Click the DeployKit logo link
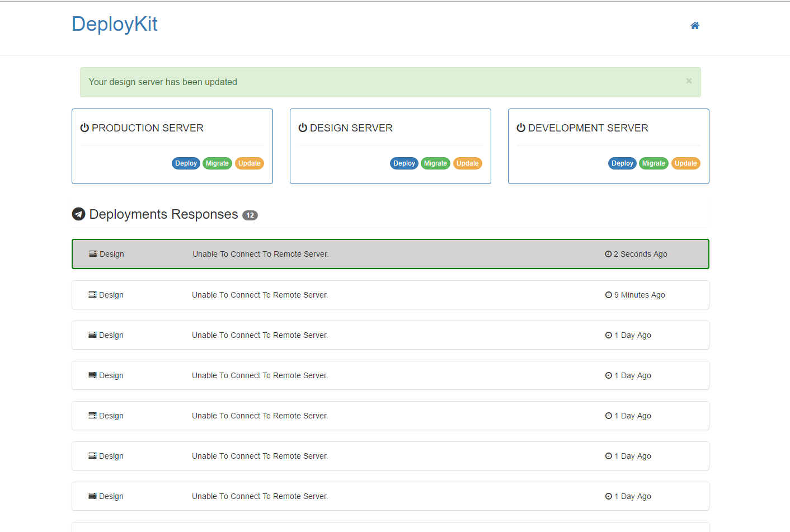 tap(115, 24)
